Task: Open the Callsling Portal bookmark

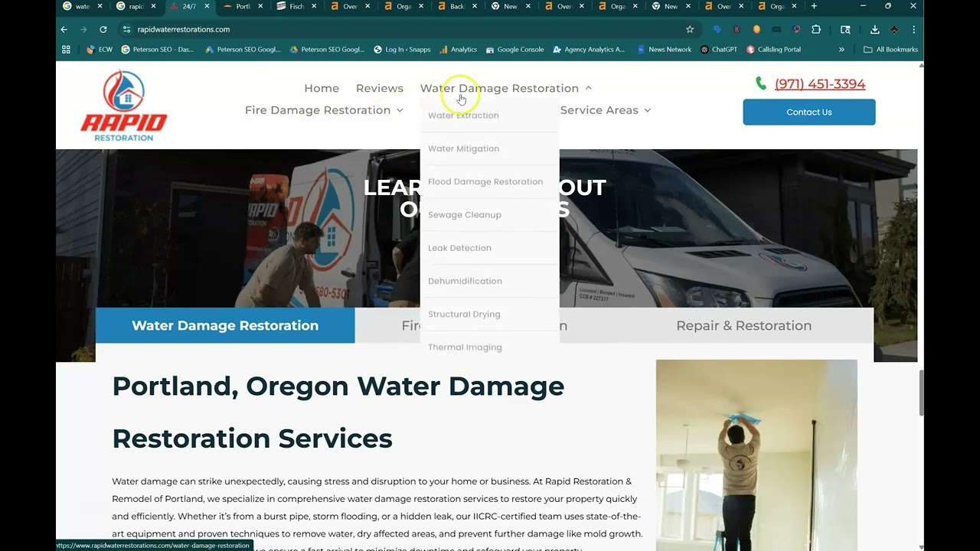Action: (x=773, y=49)
